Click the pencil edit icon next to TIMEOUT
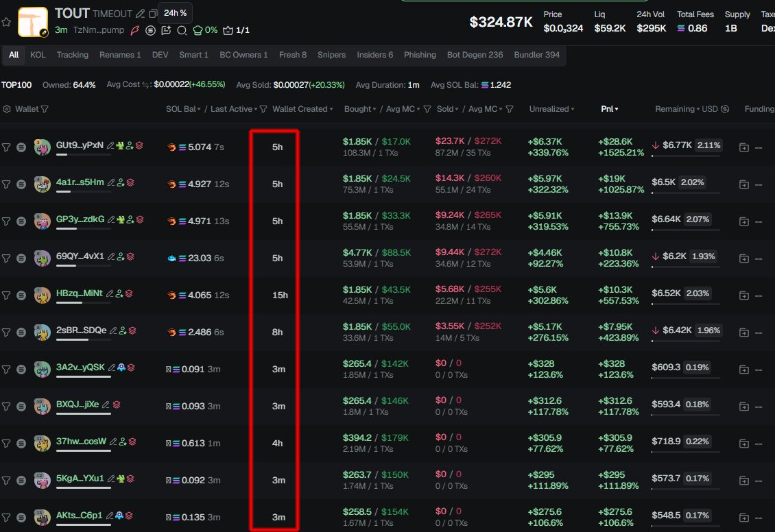This screenshot has height=532, width=775. click(140, 14)
